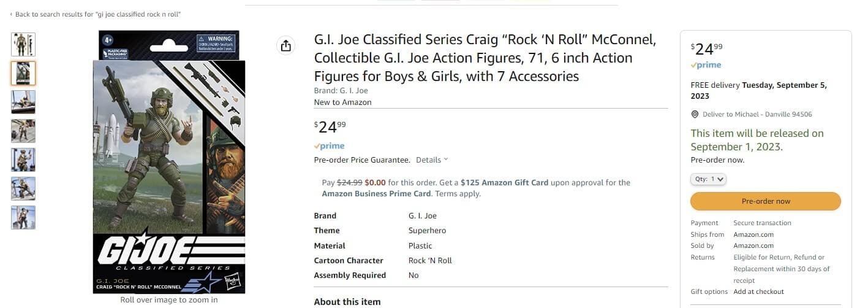Click the Add at checkout gift option
The height and width of the screenshot is (308, 868).
(x=758, y=292)
